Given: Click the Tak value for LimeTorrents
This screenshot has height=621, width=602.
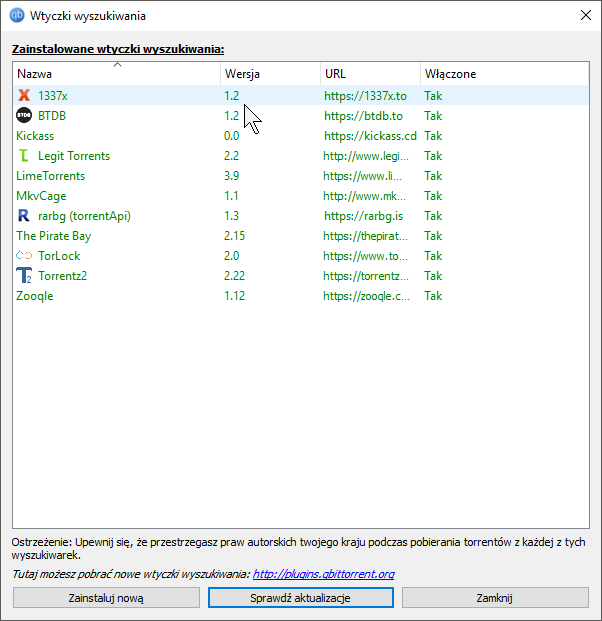Looking at the screenshot, I should coord(433,176).
